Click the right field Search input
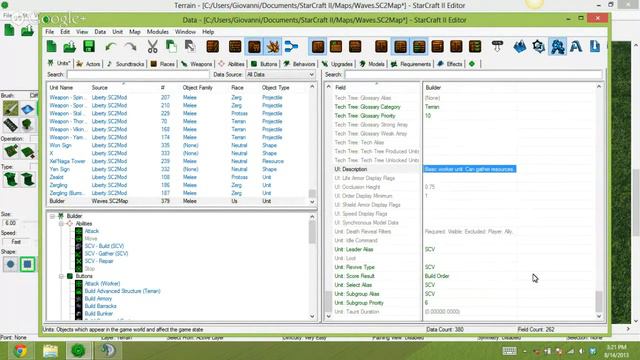Screen dimensions: 640x360 473,75
